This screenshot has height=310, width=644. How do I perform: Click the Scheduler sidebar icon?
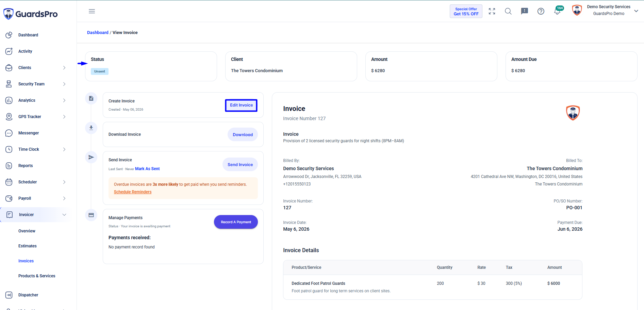coord(9,182)
